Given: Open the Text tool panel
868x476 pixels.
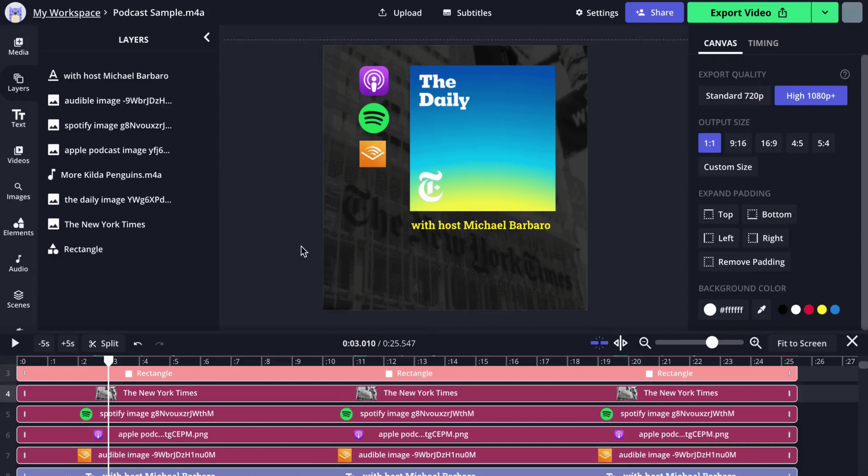Looking at the screenshot, I should (18, 119).
